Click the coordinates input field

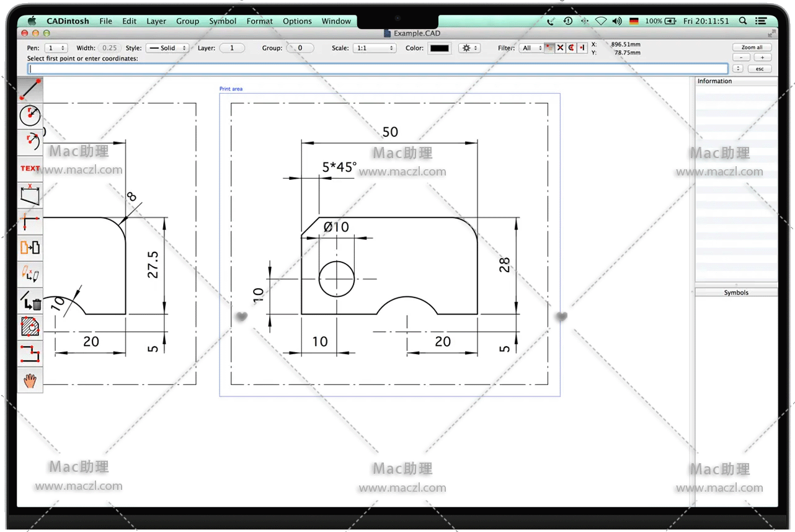point(378,69)
